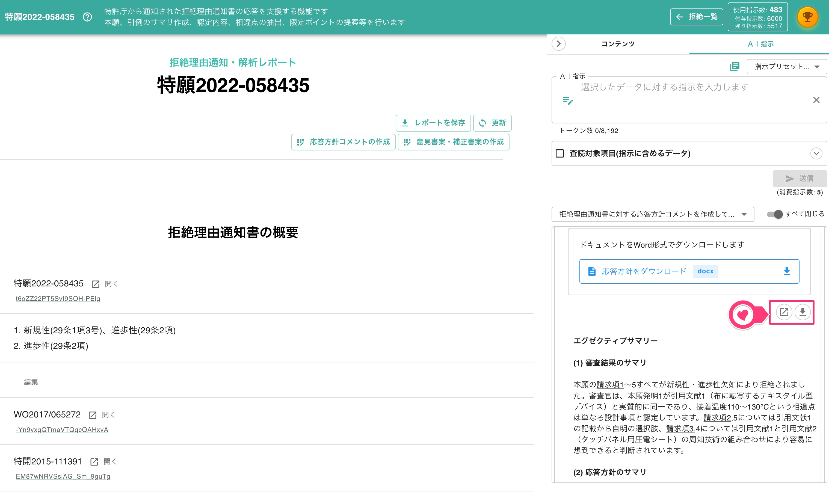
Task: Open response in new window icon
Action: [784, 312]
